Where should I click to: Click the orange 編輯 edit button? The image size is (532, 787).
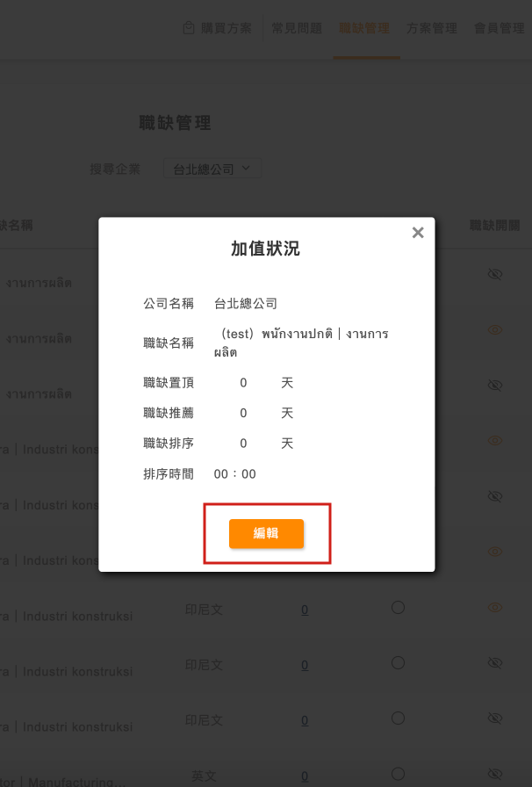(x=266, y=533)
